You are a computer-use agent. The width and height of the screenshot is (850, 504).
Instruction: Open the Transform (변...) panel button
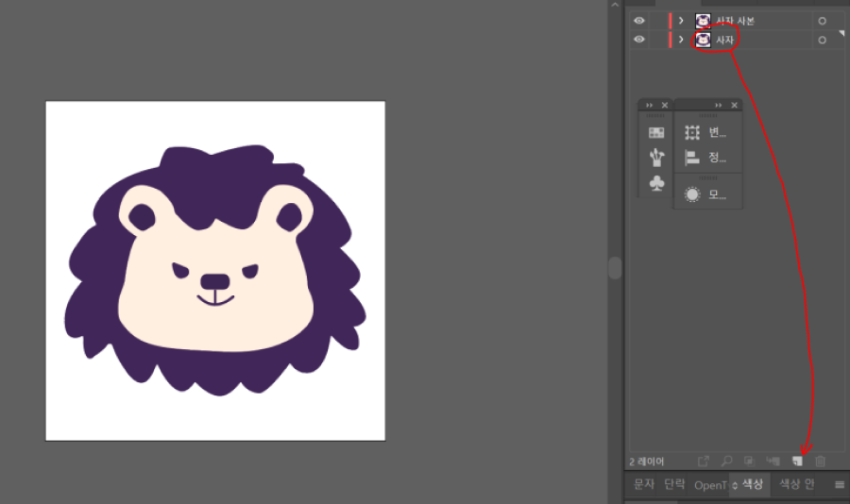707,133
